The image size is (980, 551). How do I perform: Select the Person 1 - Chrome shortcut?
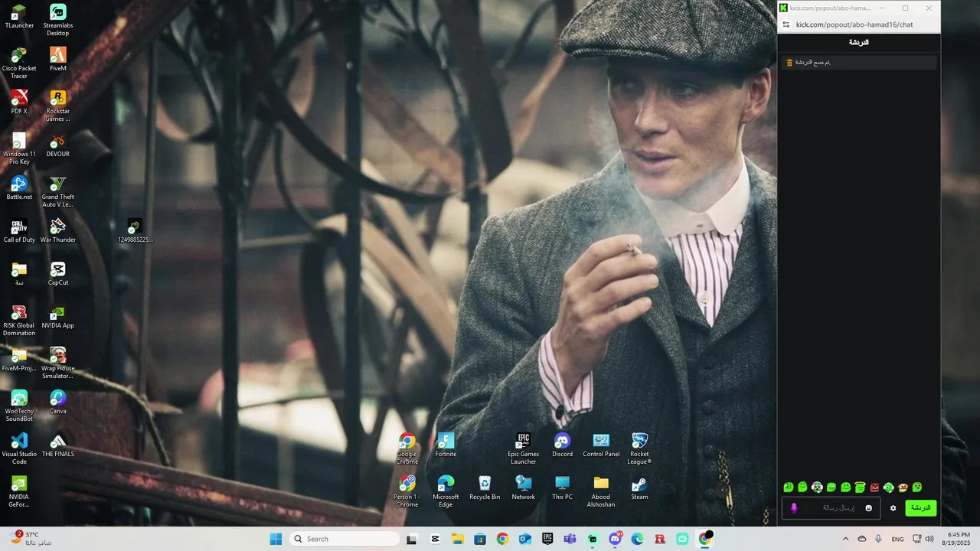point(407,492)
